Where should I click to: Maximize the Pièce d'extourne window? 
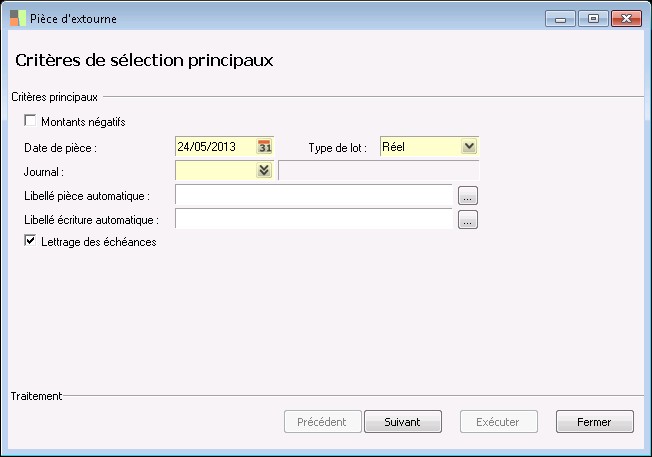tap(592, 18)
